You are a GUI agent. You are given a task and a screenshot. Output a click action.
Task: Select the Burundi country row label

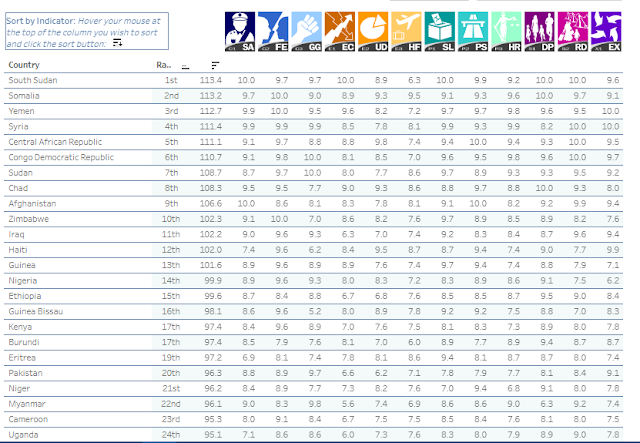tap(24, 342)
